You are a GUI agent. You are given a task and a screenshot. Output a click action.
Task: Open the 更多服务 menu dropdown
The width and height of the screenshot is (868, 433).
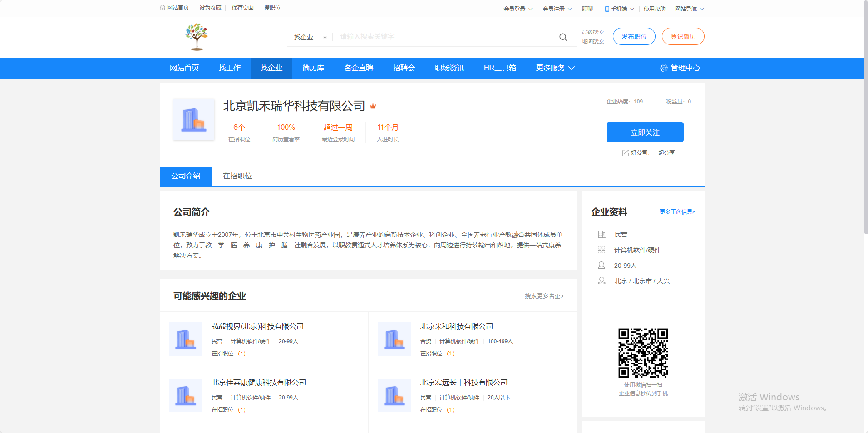point(554,68)
